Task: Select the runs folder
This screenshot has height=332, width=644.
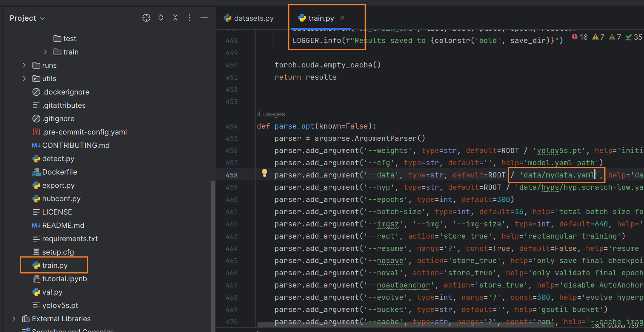Action: 44,65
